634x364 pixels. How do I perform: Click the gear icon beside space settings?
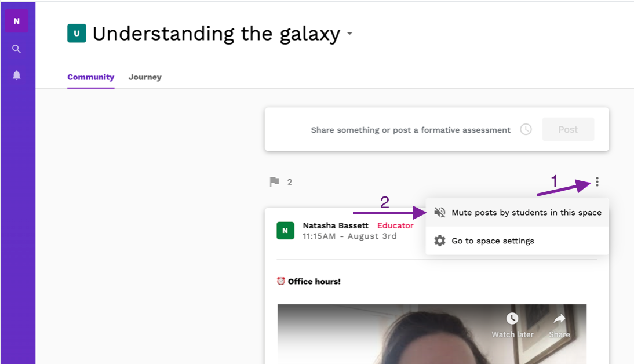pyautogui.click(x=440, y=241)
